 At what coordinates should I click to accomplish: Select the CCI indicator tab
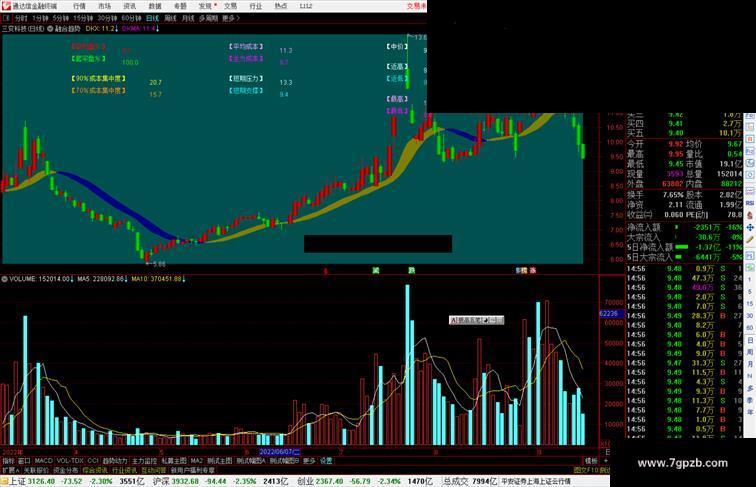pos(93,461)
